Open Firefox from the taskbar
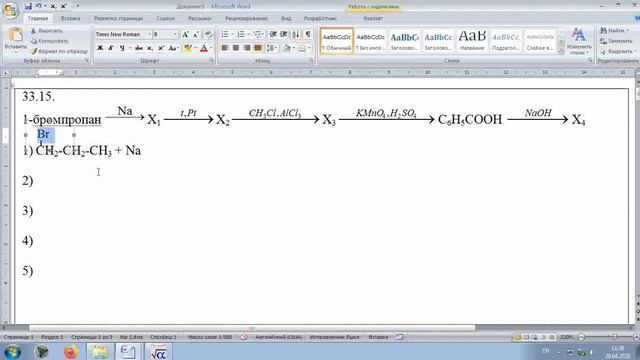The width and height of the screenshot is (640, 360). (71, 351)
